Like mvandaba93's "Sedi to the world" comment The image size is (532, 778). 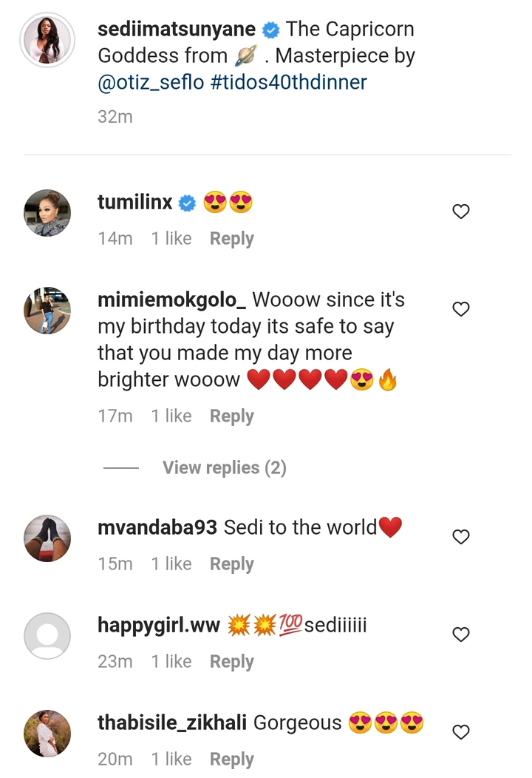461,537
